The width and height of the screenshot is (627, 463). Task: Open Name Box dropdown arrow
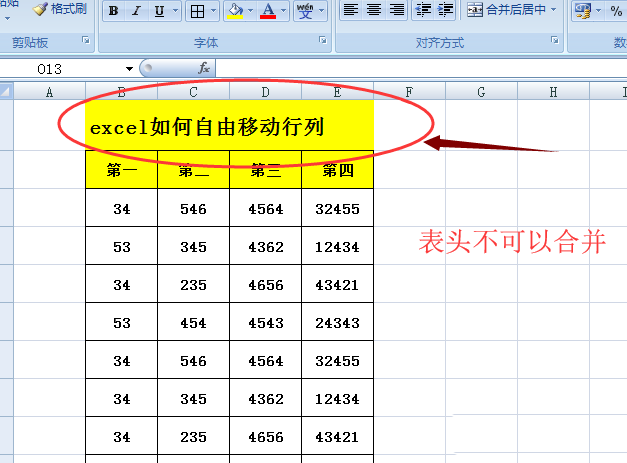pyautogui.click(x=129, y=69)
